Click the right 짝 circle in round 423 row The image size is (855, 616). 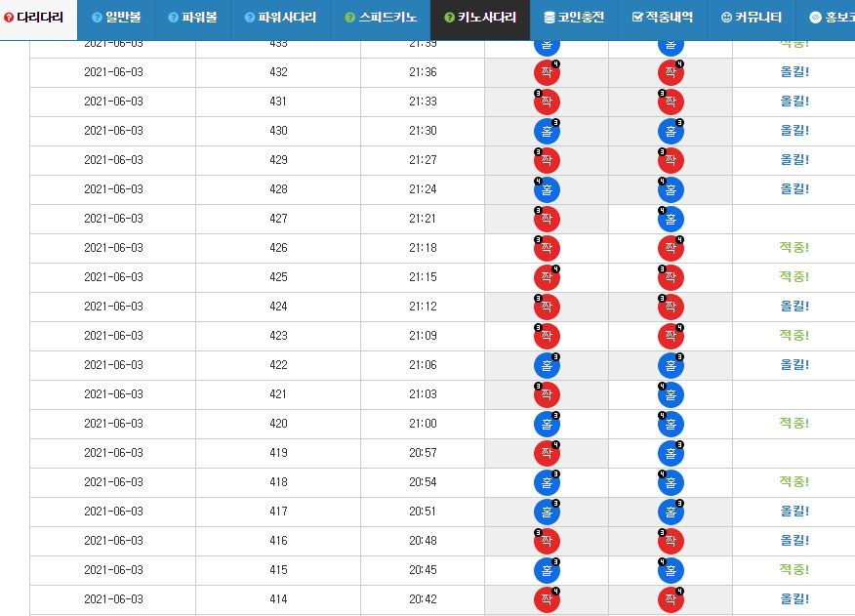point(671,336)
